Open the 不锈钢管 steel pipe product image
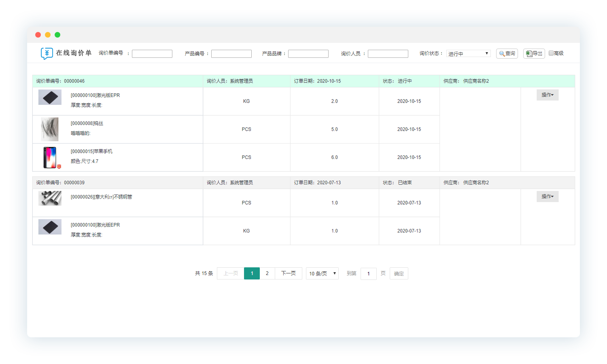This screenshot has width=607, height=364. click(x=50, y=198)
